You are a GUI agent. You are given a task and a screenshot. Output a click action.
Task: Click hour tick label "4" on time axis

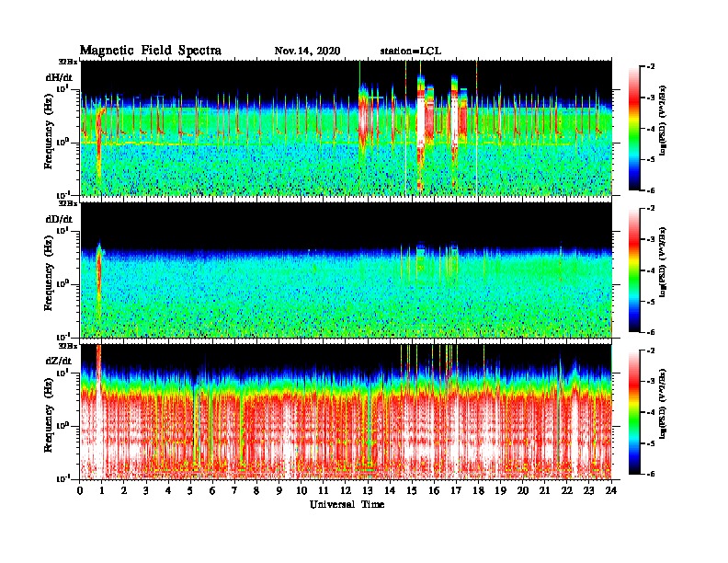(x=168, y=490)
